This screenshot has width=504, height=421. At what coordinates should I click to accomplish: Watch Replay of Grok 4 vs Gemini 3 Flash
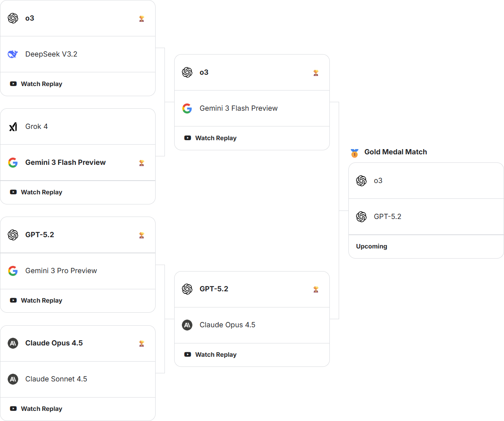point(41,192)
